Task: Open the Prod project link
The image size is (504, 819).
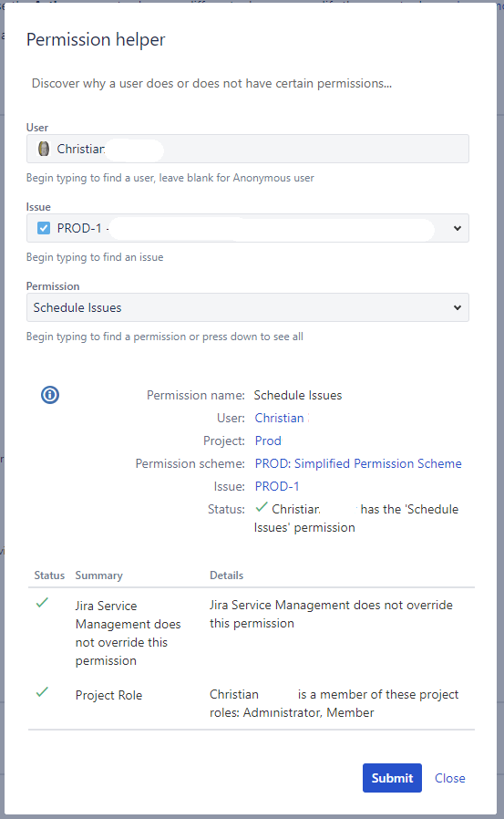Action: click(268, 441)
